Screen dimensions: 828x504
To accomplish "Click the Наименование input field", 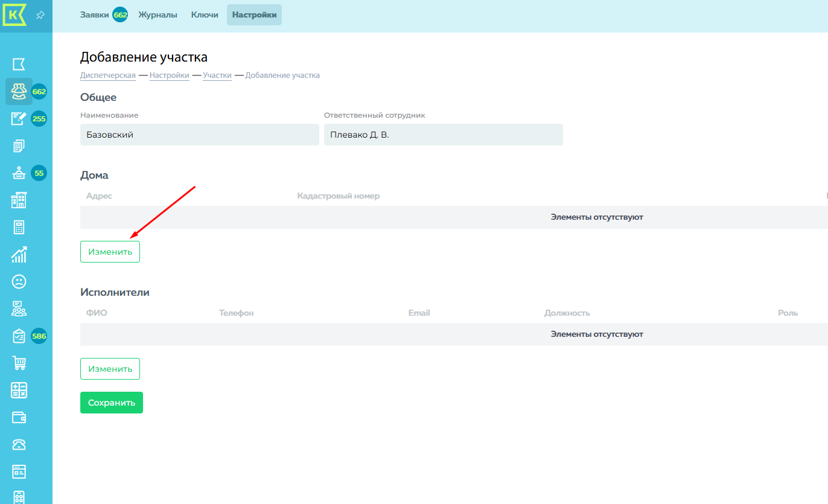I will pos(199,135).
